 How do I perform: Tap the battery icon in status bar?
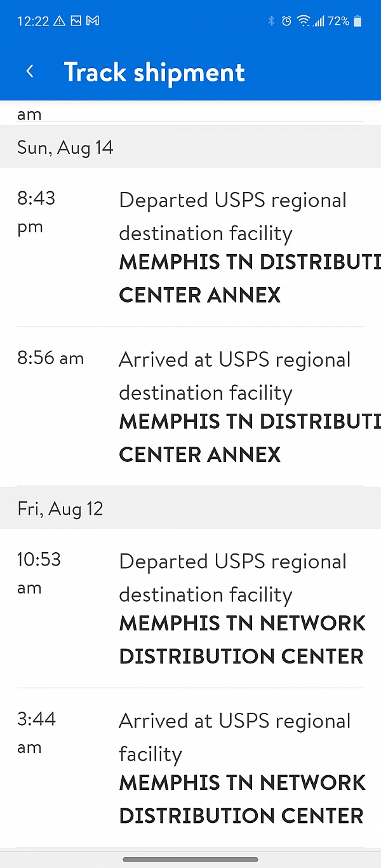click(x=358, y=21)
